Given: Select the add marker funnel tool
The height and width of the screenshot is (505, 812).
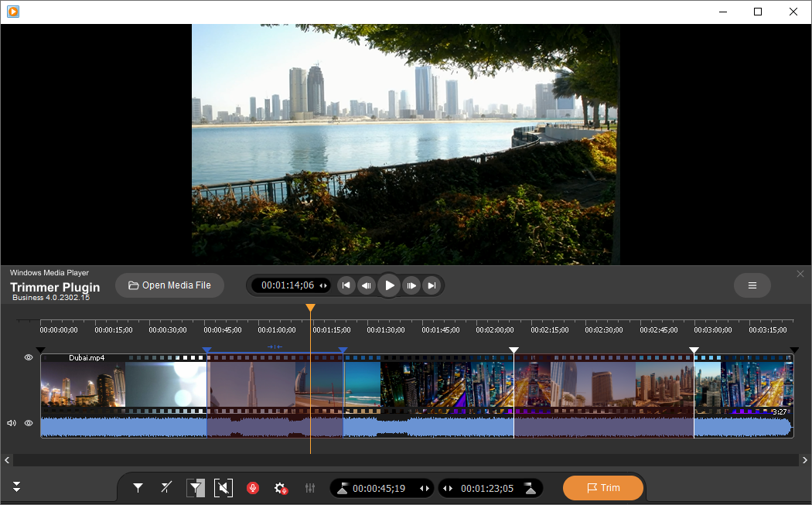Looking at the screenshot, I should pos(138,488).
